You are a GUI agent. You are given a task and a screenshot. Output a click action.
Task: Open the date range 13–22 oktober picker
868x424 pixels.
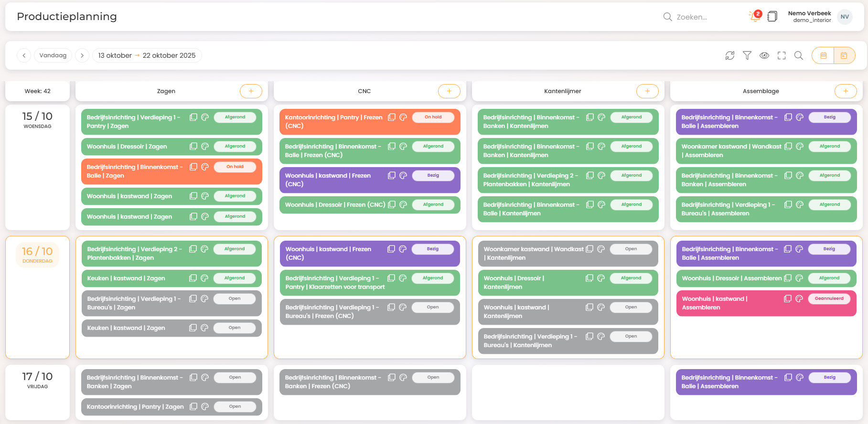coord(147,55)
